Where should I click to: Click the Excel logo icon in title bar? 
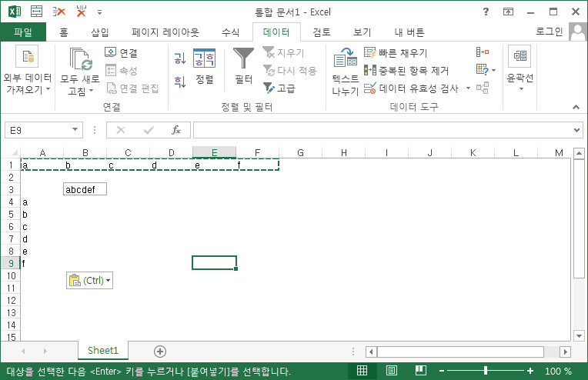(15, 12)
